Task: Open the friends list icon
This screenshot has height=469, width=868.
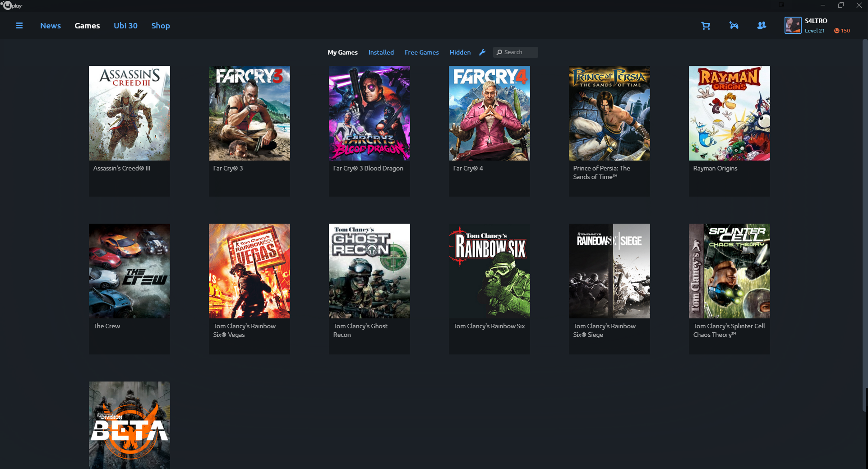Action: click(x=762, y=26)
